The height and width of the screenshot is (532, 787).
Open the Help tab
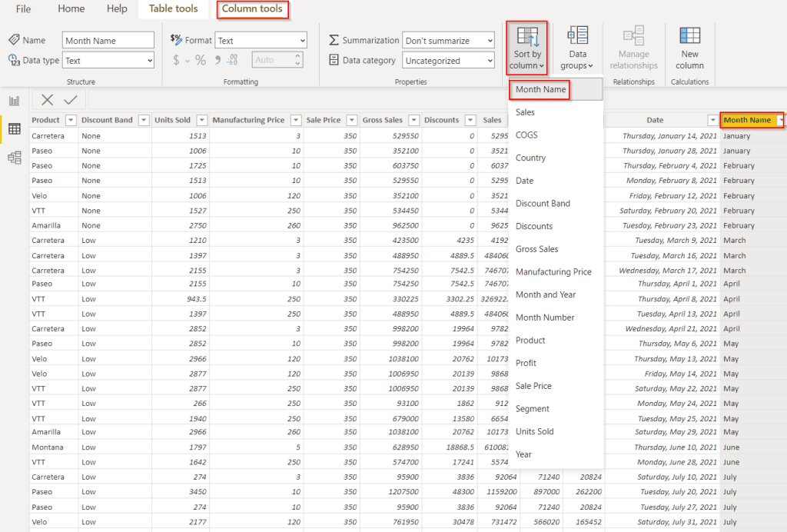tap(117, 8)
